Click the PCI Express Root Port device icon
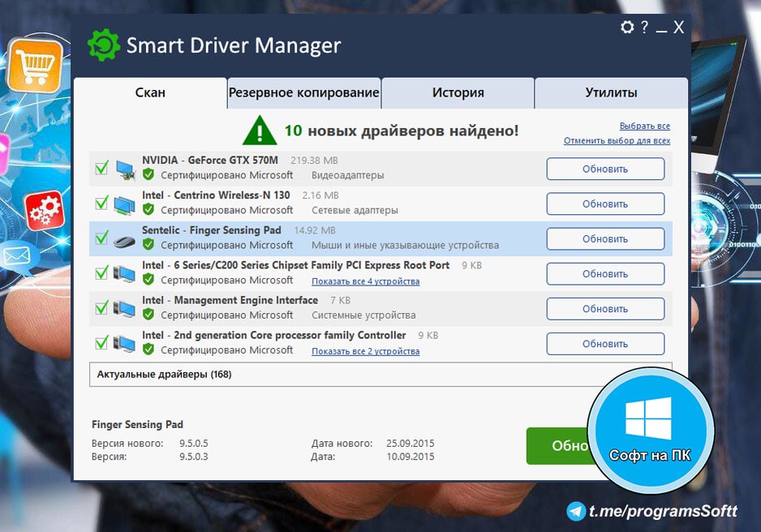This screenshot has height=532, width=761. [x=124, y=274]
